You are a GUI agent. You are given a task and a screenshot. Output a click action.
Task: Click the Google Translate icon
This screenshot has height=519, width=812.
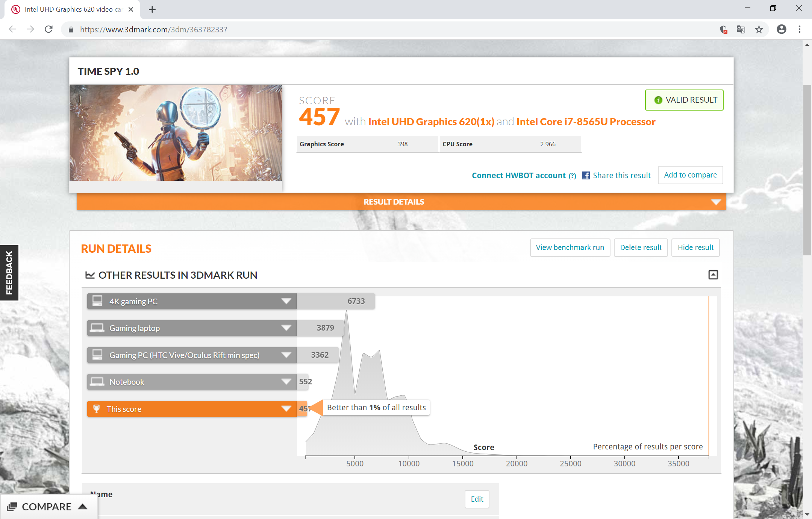[x=741, y=29]
